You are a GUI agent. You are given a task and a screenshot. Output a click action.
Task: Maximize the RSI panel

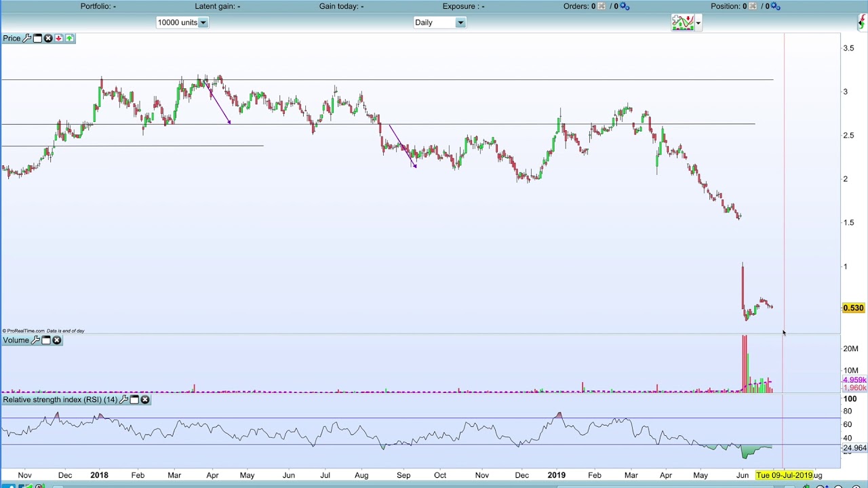pyautogui.click(x=134, y=400)
